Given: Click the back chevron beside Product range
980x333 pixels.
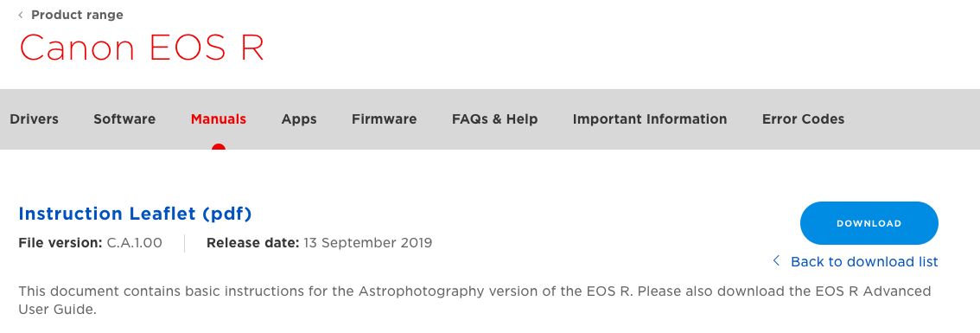Looking at the screenshot, I should (x=21, y=15).
